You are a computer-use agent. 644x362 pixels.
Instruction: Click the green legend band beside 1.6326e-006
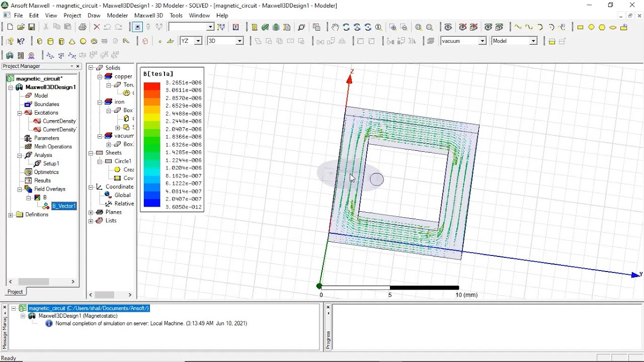coord(152,144)
